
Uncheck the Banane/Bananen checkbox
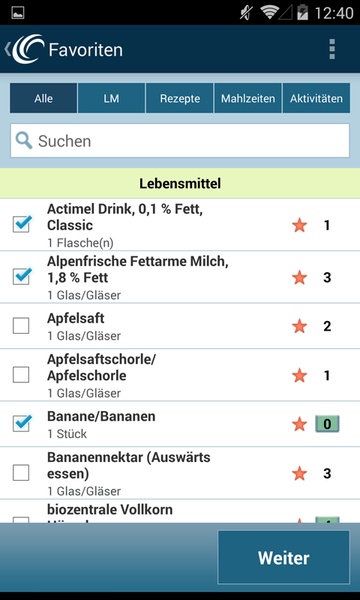point(21,423)
